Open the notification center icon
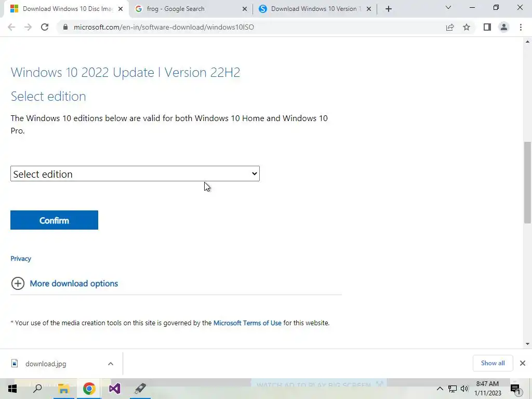 click(x=515, y=389)
